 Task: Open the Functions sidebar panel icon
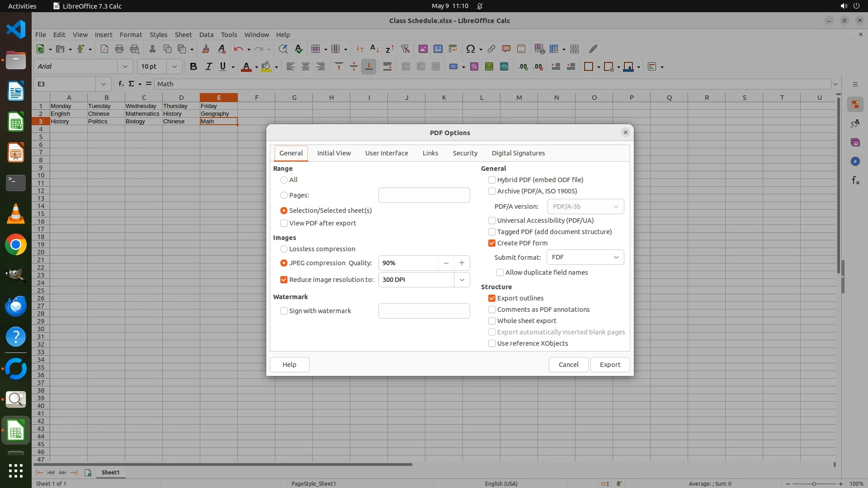[x=855, y=181]
